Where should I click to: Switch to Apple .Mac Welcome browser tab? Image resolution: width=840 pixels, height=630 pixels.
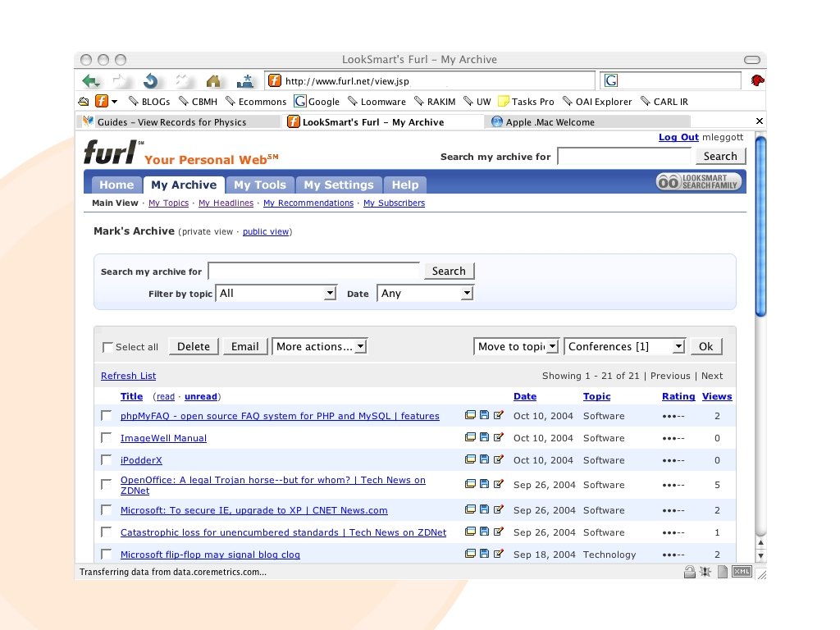coord(587,121)
